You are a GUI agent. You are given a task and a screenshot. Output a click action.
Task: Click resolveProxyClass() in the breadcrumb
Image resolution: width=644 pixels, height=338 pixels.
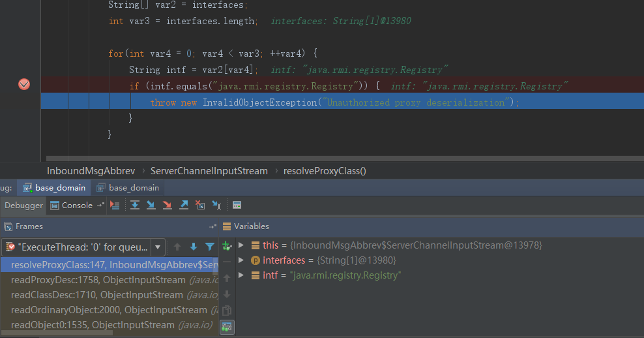click(x=325, y=171)
